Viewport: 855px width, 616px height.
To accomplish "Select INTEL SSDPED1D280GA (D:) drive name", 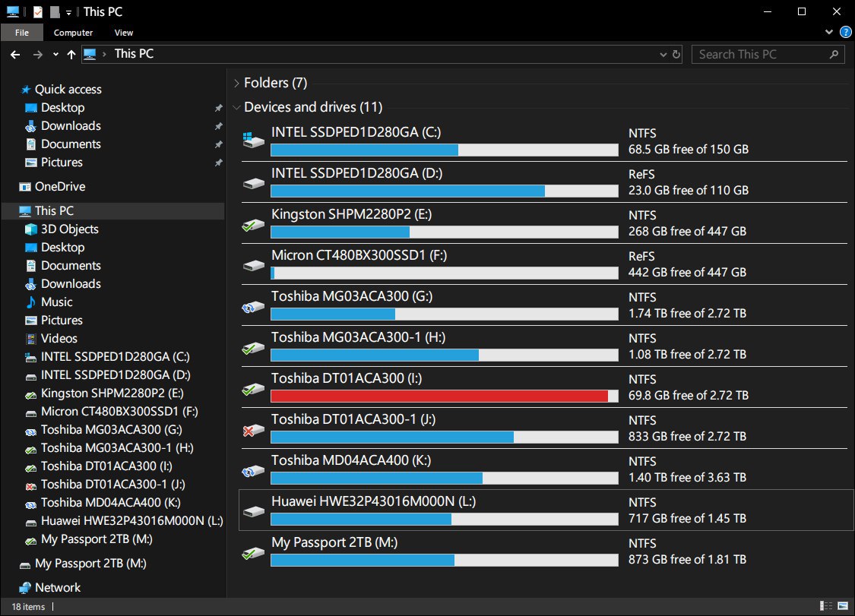I will click(x=356, y=173).
